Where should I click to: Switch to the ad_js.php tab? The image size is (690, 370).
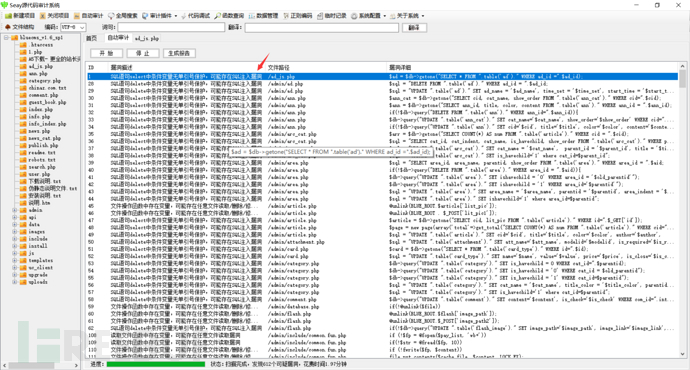tap(147, 39)
